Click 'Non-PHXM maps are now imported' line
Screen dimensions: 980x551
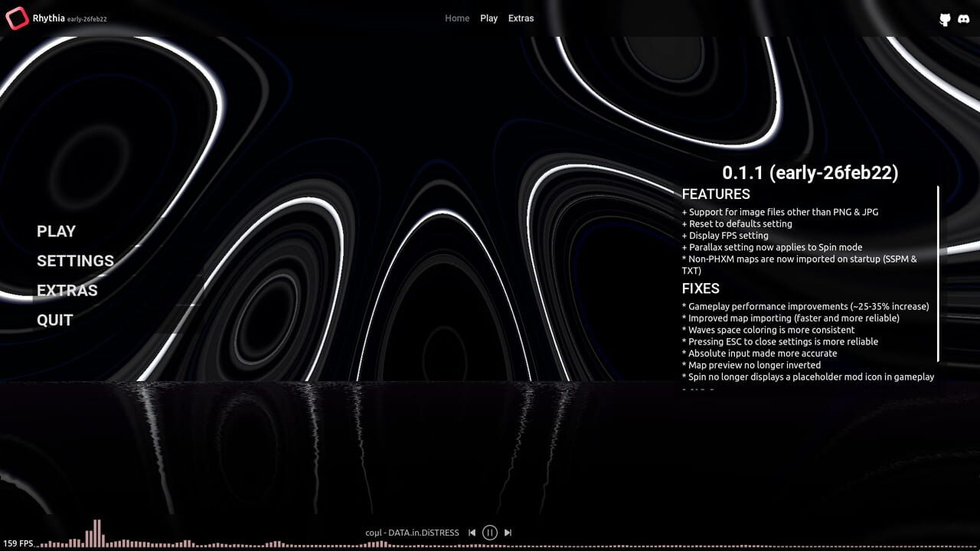pos(799,265)
